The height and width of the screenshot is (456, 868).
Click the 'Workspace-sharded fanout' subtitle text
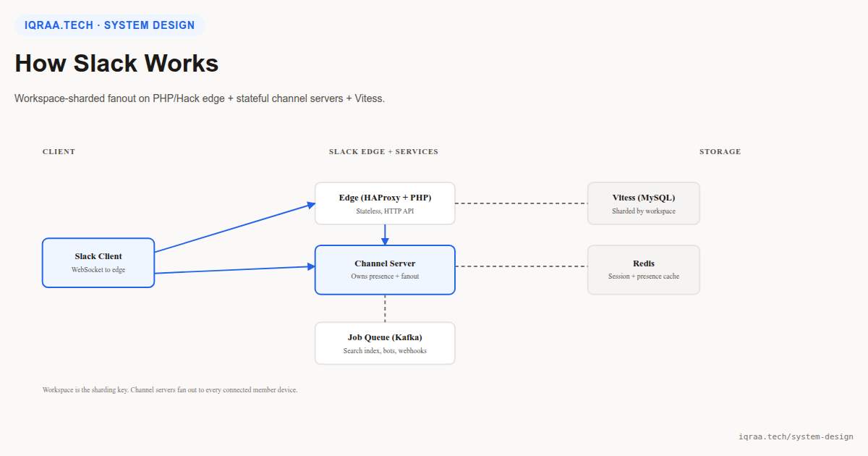200,98
